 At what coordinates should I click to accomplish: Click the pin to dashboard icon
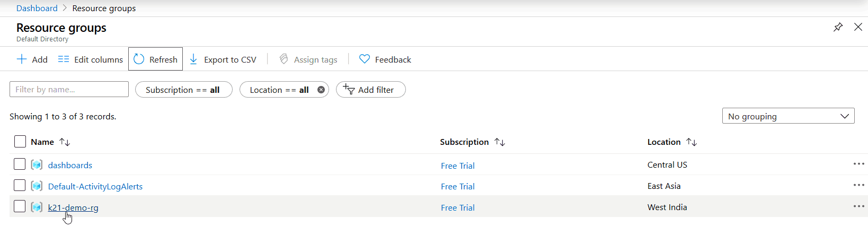(x=838, y=27)
